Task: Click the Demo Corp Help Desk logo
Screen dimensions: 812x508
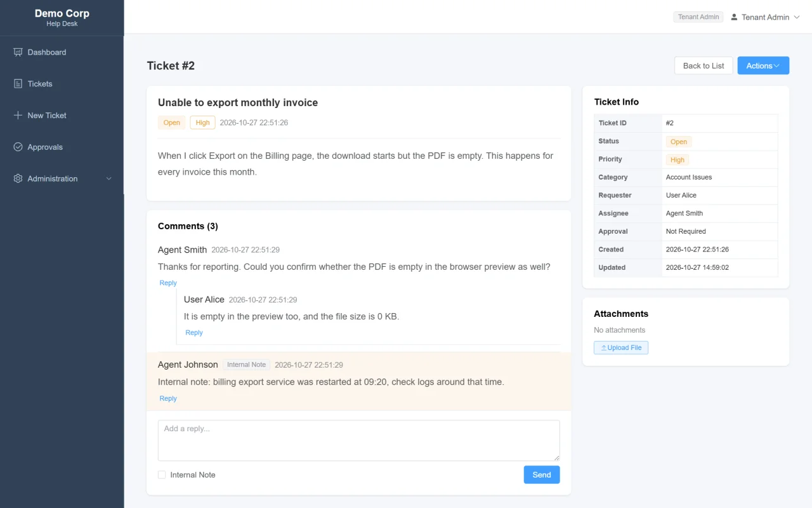Action: [62, 18]
